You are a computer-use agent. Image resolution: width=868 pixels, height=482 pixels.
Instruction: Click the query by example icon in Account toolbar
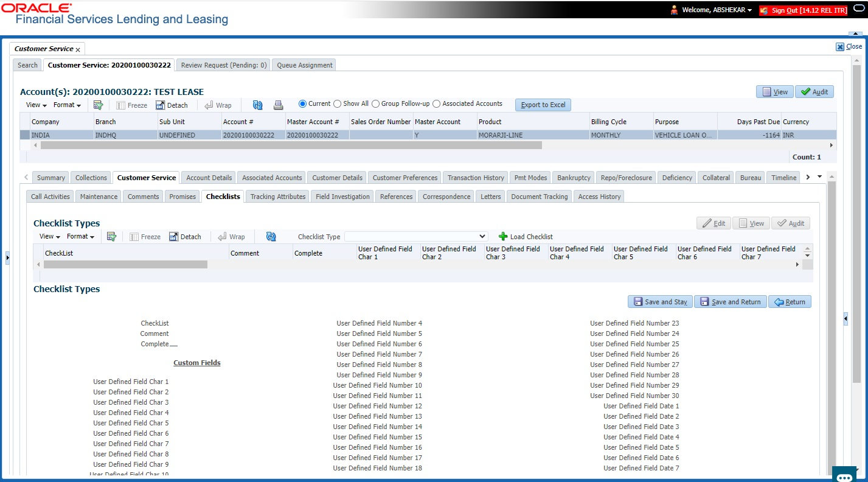pyautogui.click(x=98, y=105)
